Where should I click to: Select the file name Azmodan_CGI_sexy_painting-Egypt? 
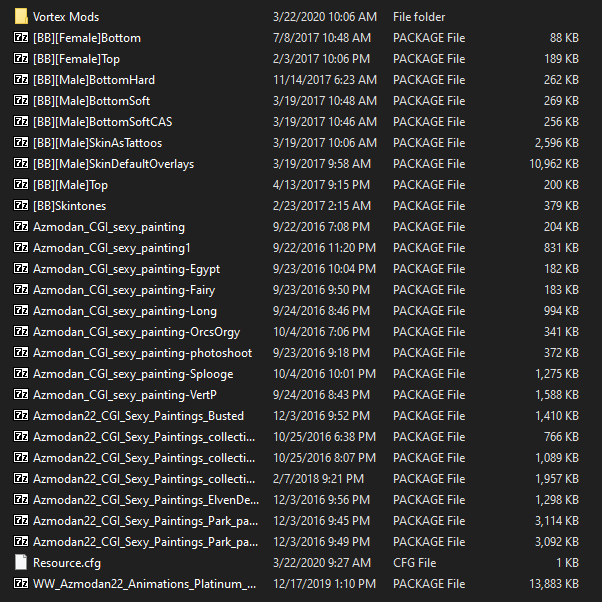(127, 269)
